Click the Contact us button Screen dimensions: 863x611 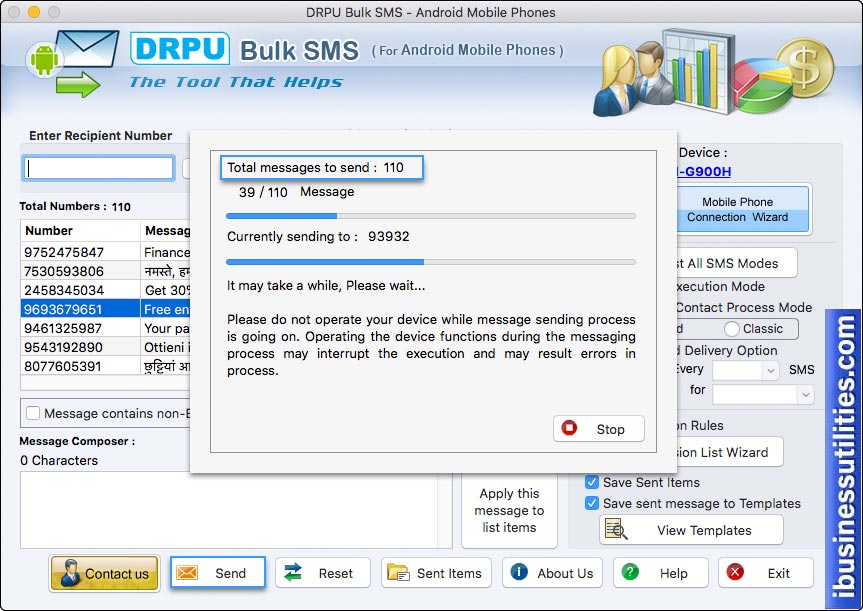105,573
